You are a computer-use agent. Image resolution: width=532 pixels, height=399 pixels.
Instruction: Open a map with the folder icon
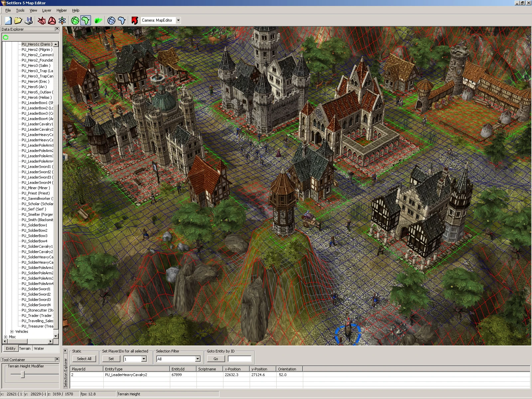[x=18, y=21]
